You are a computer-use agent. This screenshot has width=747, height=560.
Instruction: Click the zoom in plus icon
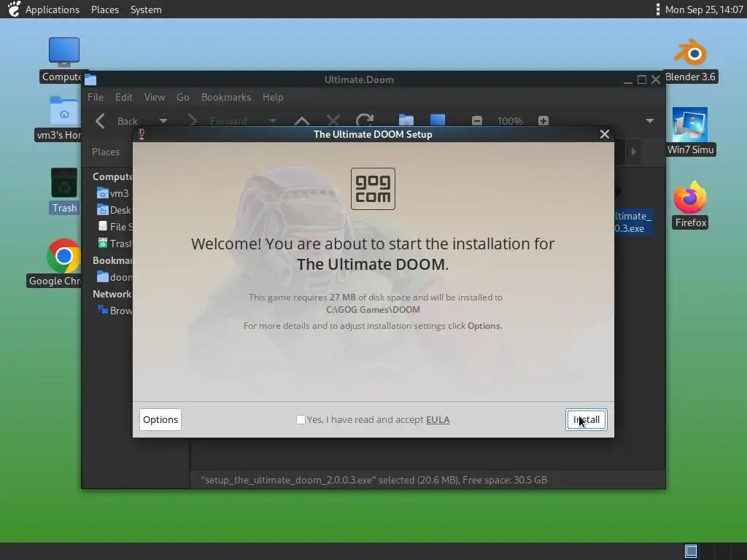click(543, 120)
